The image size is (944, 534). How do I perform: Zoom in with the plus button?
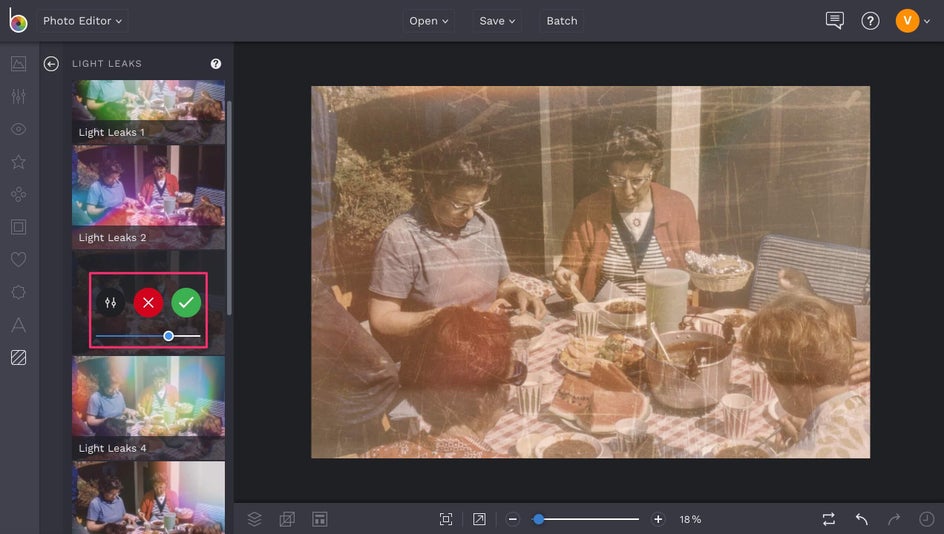point(658,519)
